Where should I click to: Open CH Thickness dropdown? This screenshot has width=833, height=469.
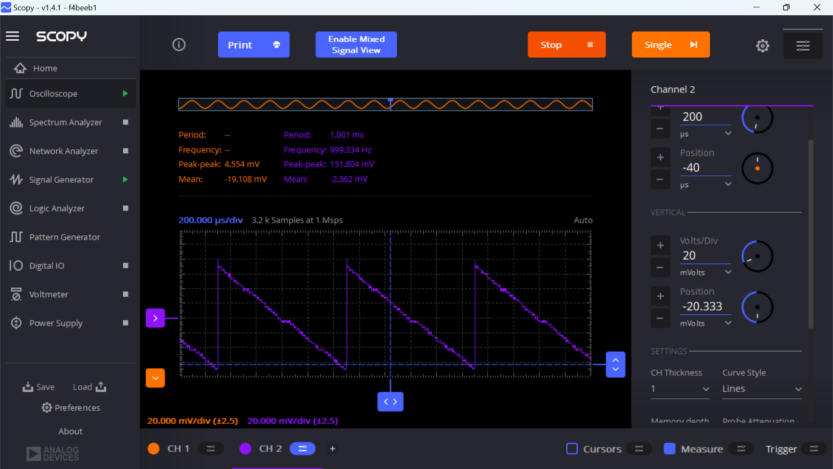click(680, 389)
